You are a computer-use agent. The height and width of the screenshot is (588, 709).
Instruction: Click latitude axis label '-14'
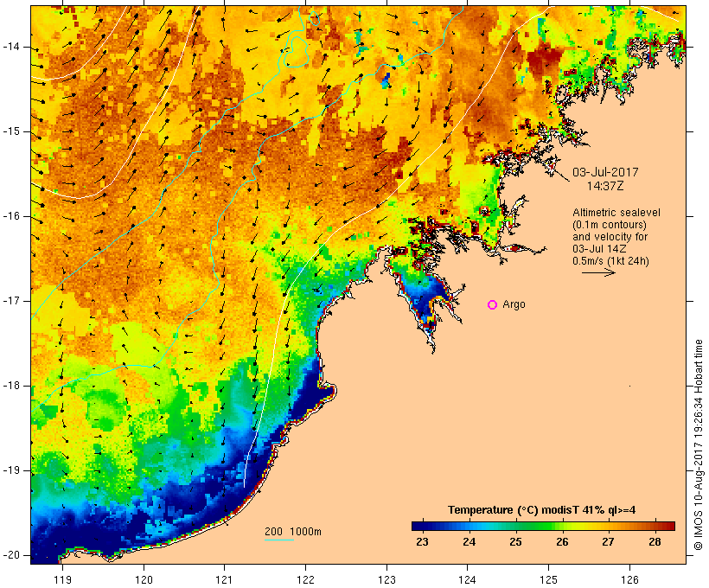pyautogui.click(x=11, y=47)
